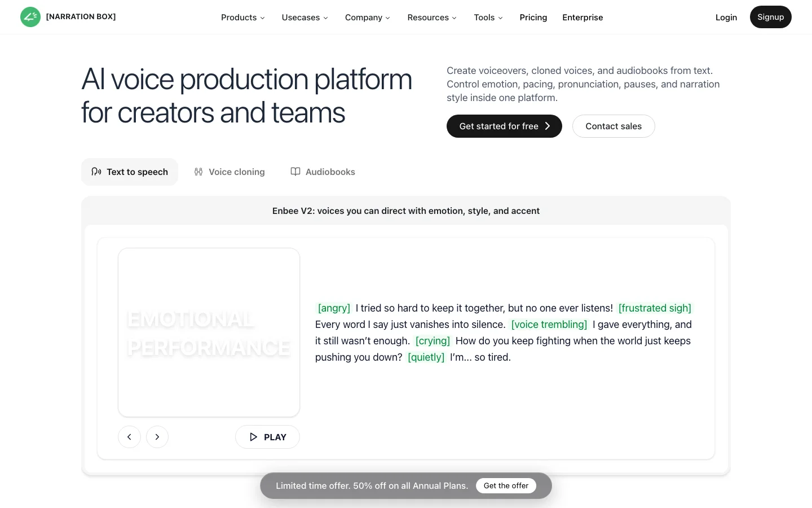Image resolution: width=812 pixels, height=508 pixels.
Task: Click the Emotional Performance thumbnail card
Action: (x=209, y=332)
